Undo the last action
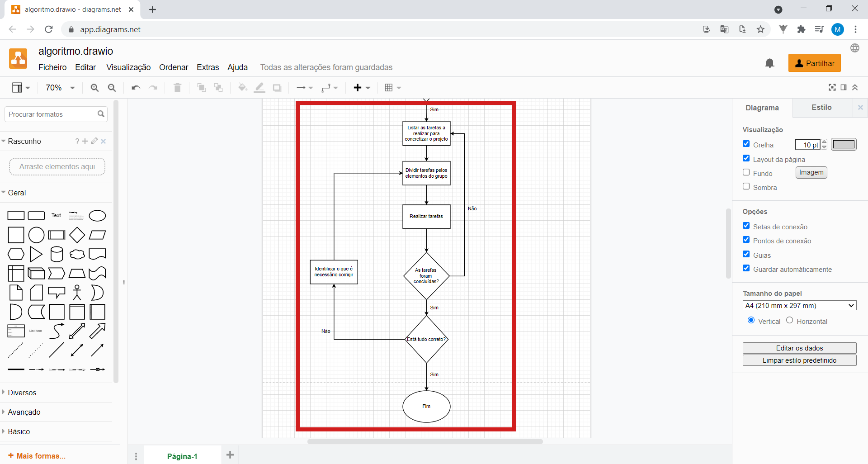 pyautogui.click(x=136, y=88)
